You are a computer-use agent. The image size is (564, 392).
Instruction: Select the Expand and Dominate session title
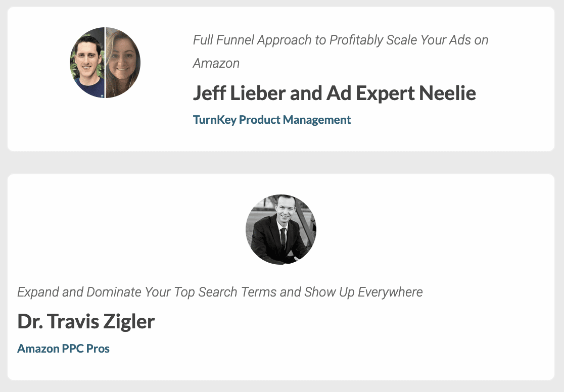click(x=220, y=292)
